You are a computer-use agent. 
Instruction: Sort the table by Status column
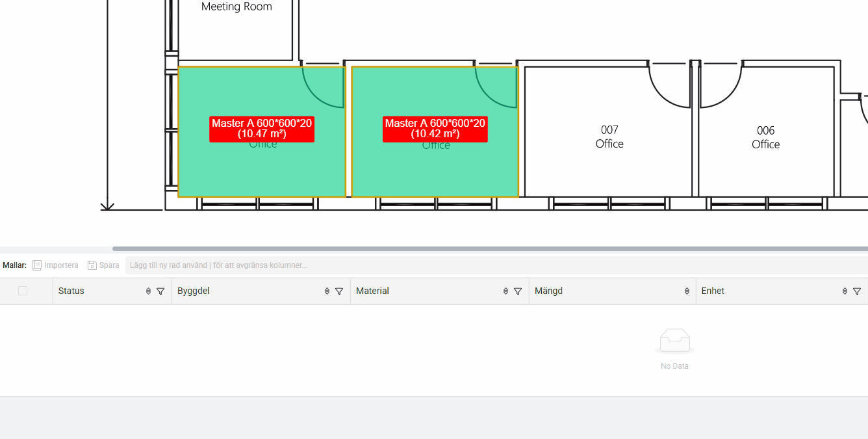[x=148, y=291]
